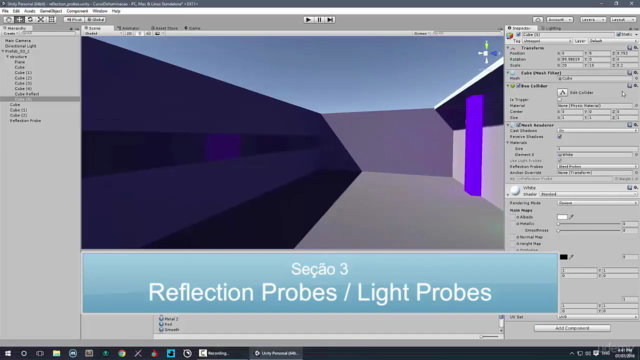Select the Rect transform tool

click(51, 20)
